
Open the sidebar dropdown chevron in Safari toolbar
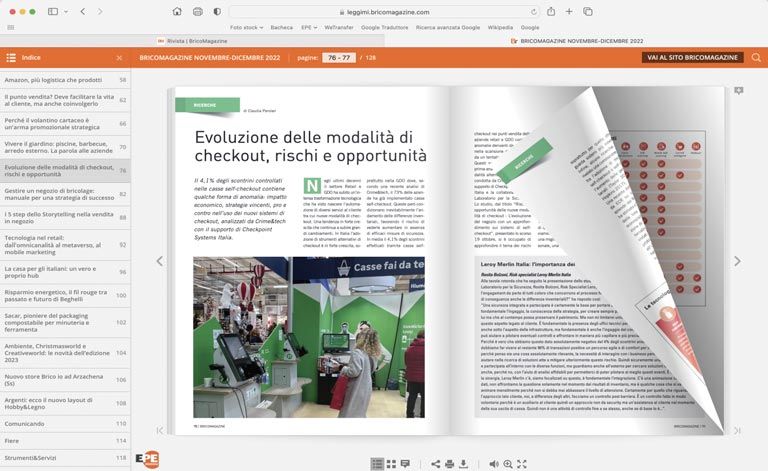66,11
